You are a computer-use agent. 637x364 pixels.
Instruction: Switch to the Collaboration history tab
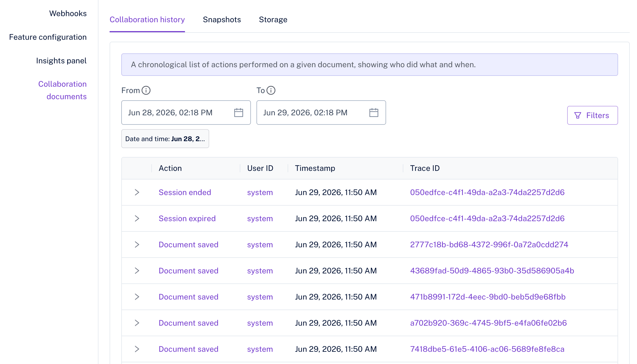tap(147, 20)
